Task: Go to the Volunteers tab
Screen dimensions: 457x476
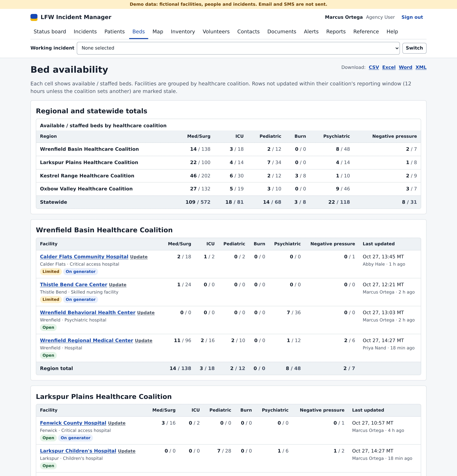Action: (216, 32)
